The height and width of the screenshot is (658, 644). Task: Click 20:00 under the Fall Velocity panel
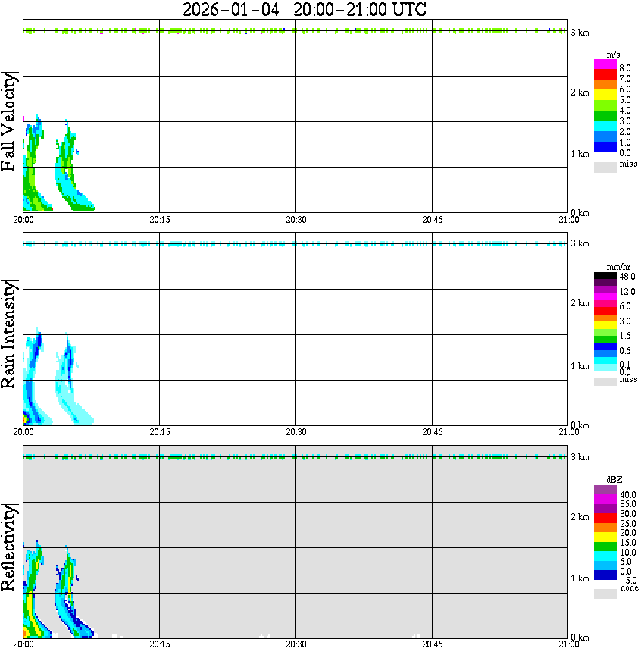[23, 220]
